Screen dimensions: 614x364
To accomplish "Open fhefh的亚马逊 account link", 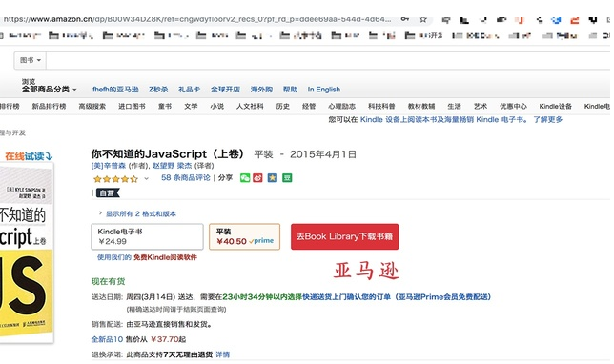I will click(x=115, y=90).
